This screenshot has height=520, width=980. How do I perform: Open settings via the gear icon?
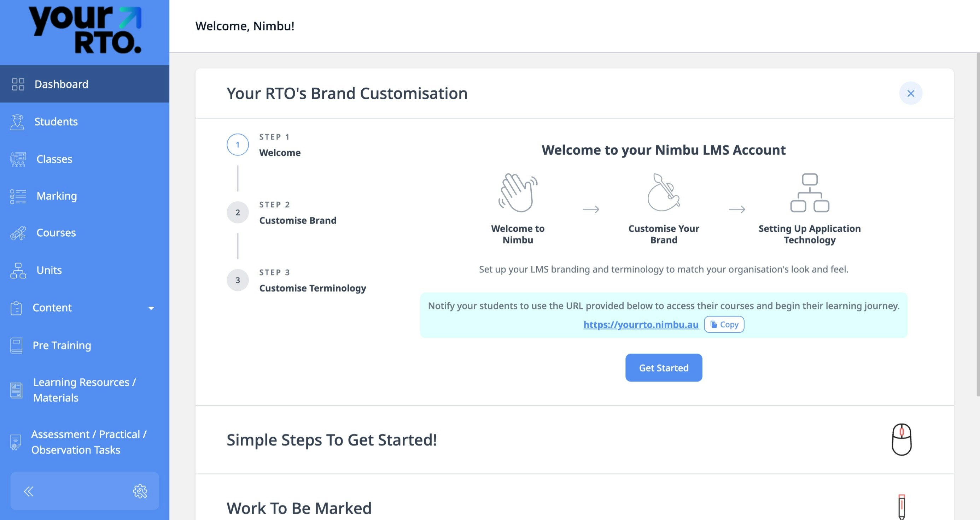pyautogui.click(x=140, y=491)
